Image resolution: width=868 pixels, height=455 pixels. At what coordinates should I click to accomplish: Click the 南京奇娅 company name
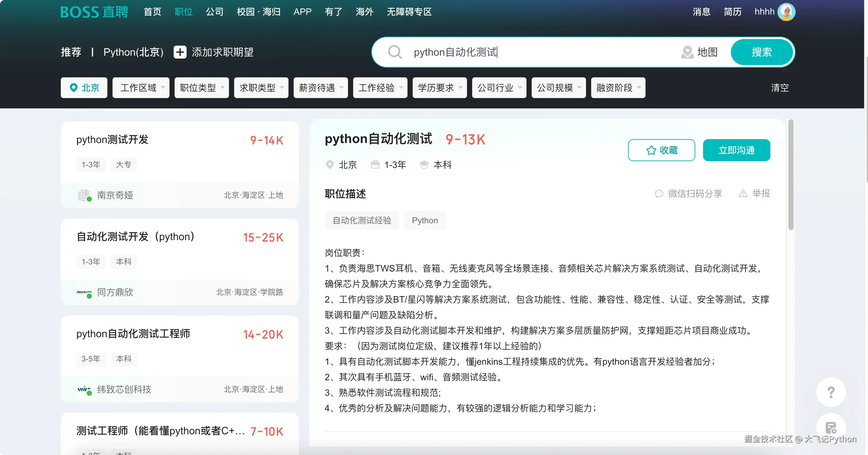(115, 195)
